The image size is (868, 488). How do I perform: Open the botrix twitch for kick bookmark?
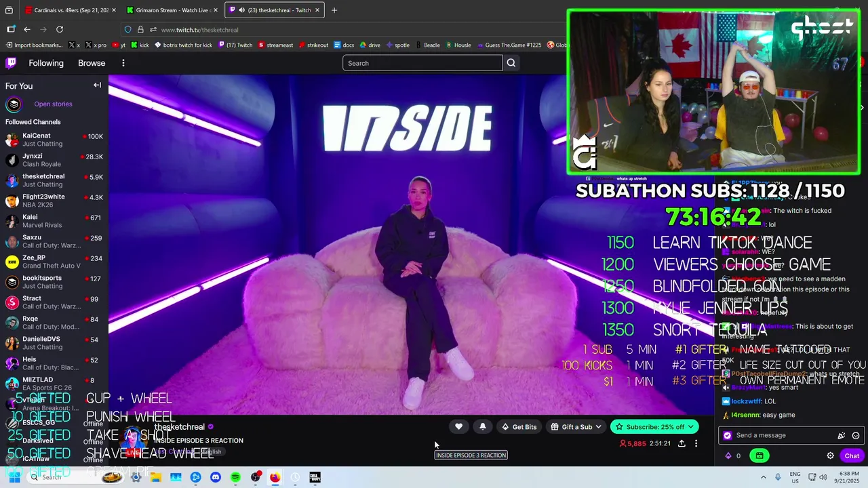[183, 45]
